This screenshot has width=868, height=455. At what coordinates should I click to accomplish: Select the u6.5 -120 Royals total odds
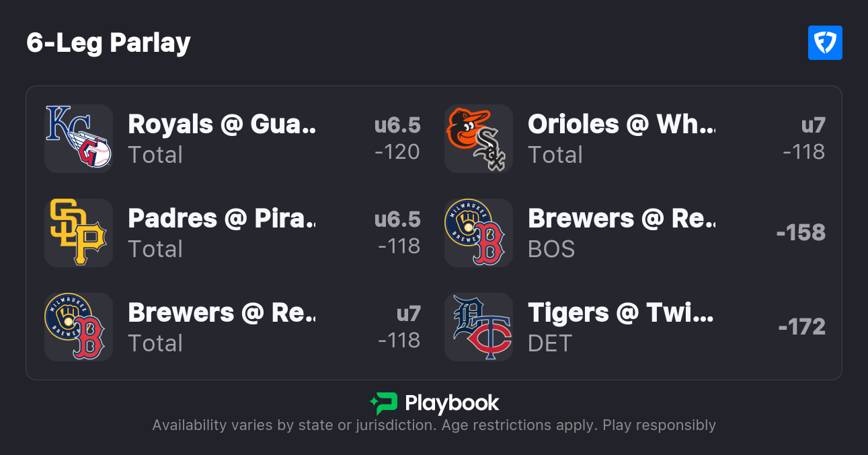tap(397, 139)
